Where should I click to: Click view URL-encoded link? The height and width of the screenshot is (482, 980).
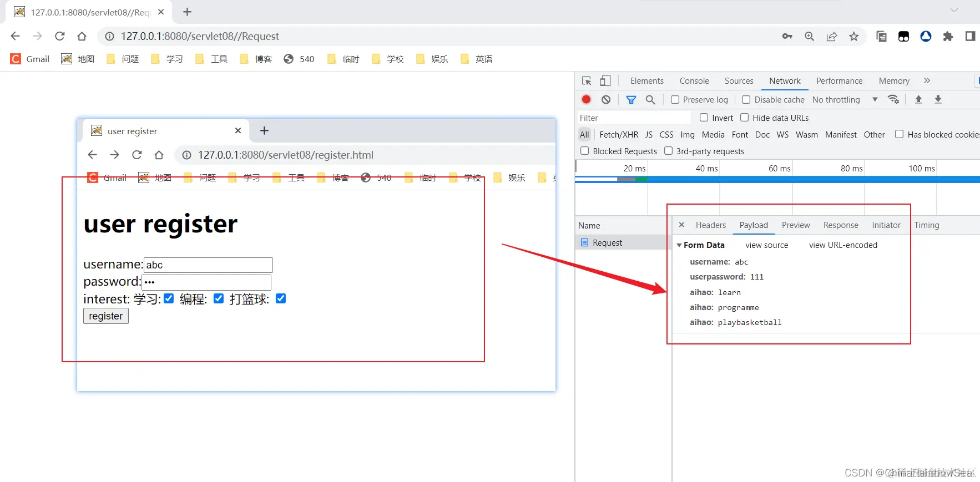click(843, 245)
